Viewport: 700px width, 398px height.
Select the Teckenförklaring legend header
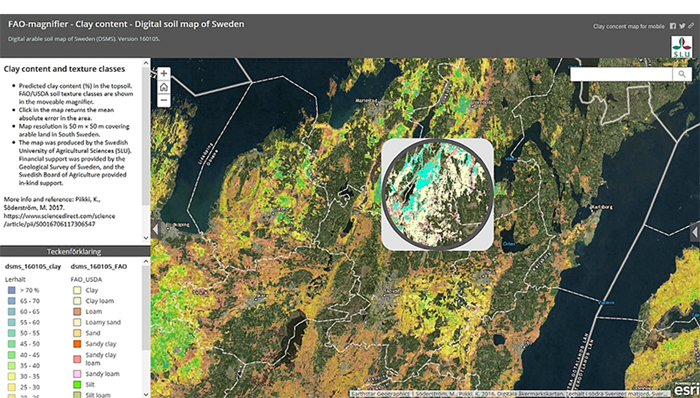[74, 252]
